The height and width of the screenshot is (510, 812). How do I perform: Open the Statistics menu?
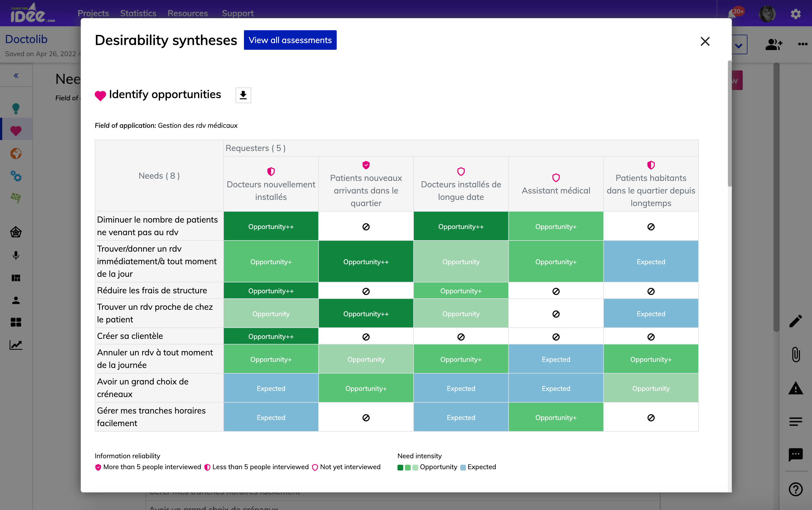click(x=138, y=13)
